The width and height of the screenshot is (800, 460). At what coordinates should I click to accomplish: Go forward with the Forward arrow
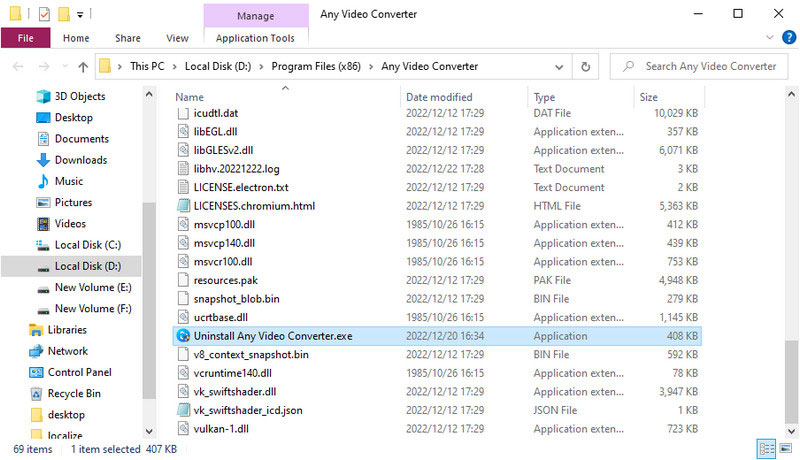click(x=44, y=66)
